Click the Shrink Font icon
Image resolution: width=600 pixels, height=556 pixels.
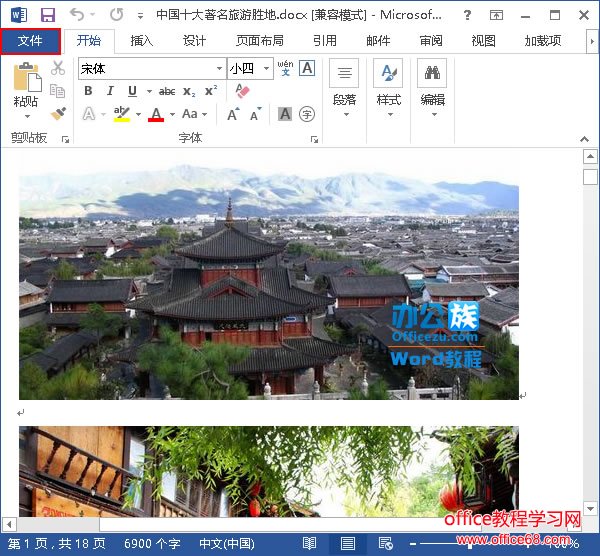click(x=256, y=114)
